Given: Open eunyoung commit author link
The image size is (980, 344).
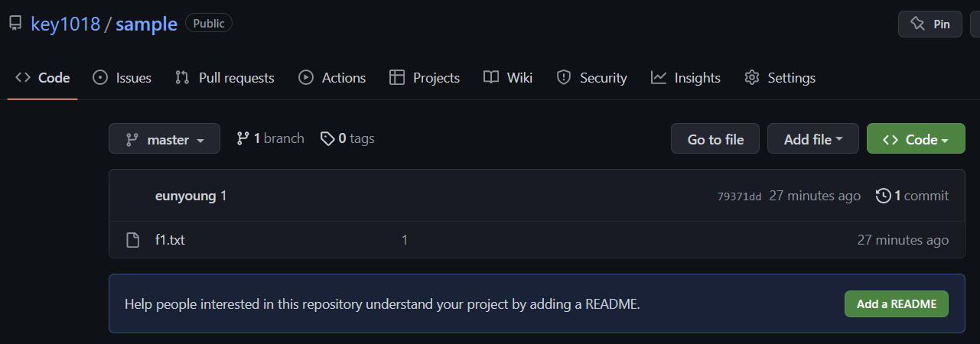Looking at the screenshot, I should [185, 196].
